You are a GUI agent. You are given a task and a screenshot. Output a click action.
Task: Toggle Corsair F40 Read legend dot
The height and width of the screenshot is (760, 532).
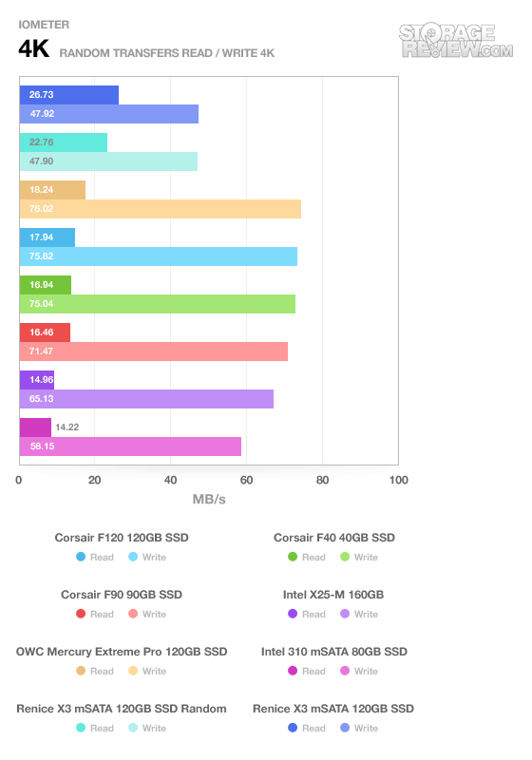pos(293,557)
